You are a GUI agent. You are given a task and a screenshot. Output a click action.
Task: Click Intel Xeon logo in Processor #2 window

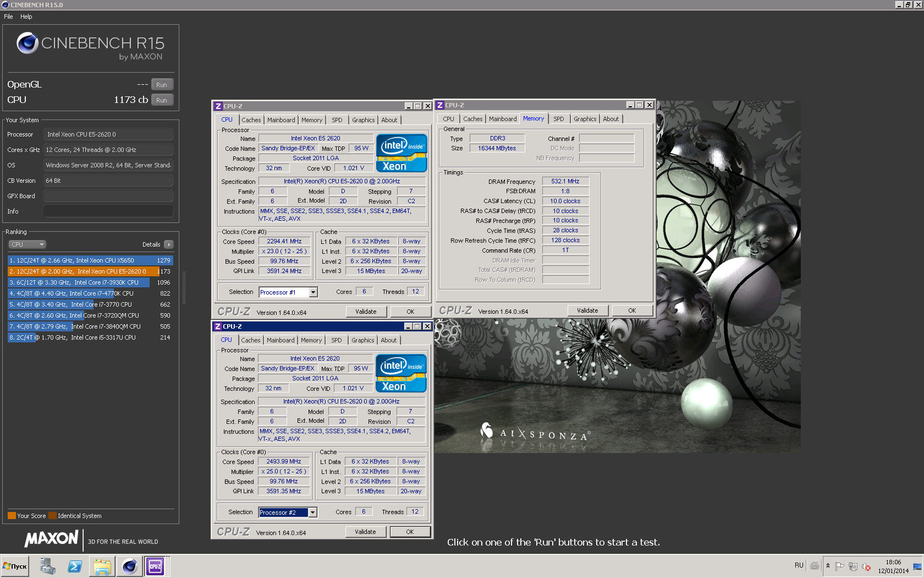401,373
